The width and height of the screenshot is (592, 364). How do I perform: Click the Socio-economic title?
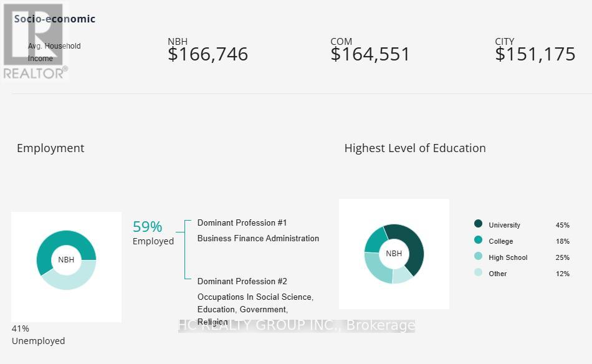(55, 19)
